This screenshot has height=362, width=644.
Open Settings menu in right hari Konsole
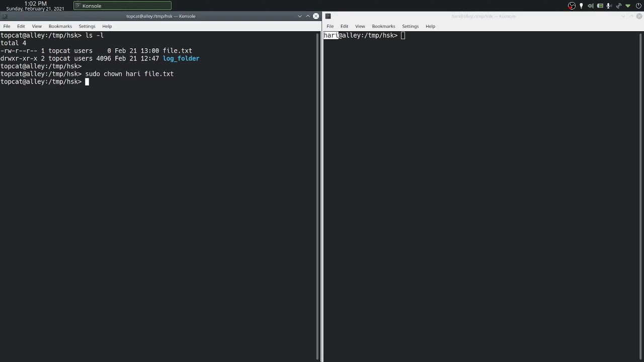click(x=411, y=26)
